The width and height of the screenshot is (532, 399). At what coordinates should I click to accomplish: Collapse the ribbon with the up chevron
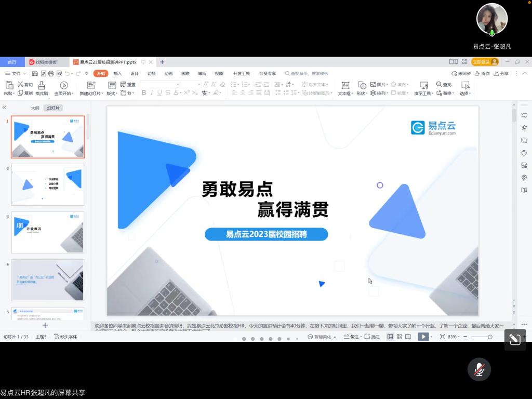525,73
